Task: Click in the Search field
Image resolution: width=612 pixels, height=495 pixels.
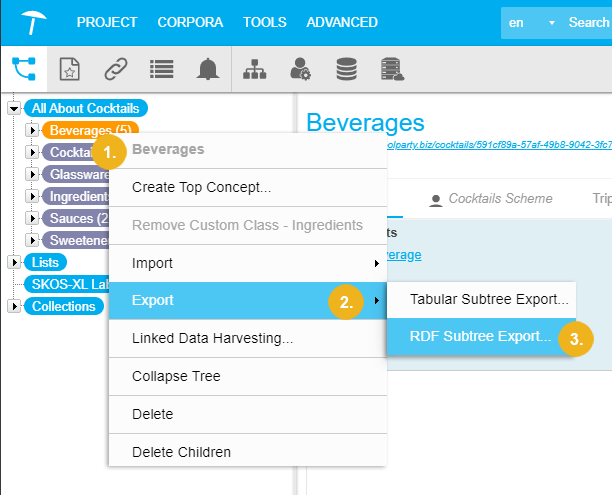Action: pos(588,22)
